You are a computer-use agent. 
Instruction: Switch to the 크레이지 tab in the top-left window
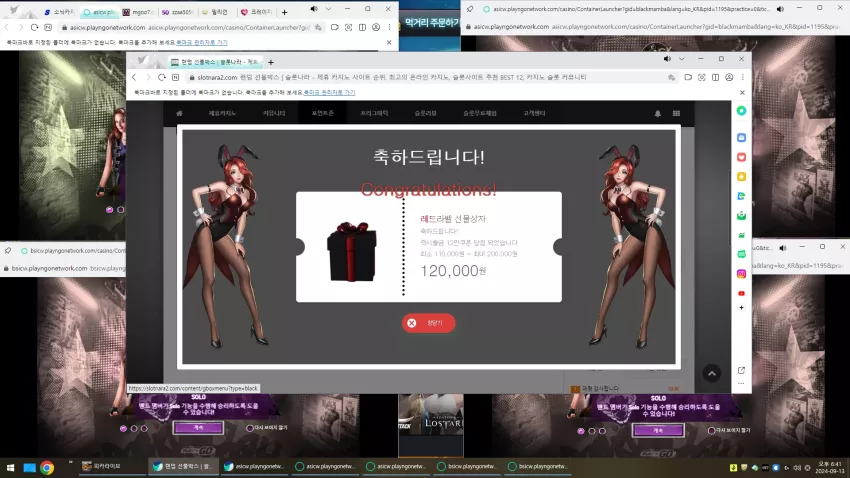coord(256,12)
